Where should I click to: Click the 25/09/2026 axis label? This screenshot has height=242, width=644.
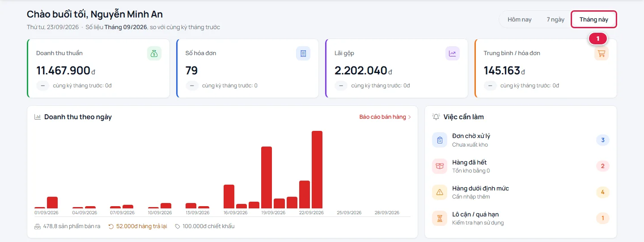[349, 212]
